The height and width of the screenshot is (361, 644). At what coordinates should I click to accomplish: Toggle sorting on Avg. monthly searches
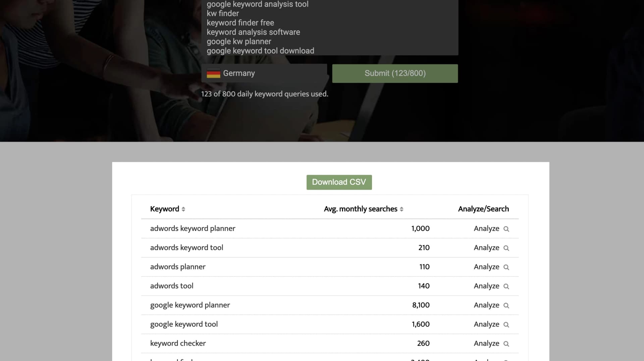coord(401,209)
